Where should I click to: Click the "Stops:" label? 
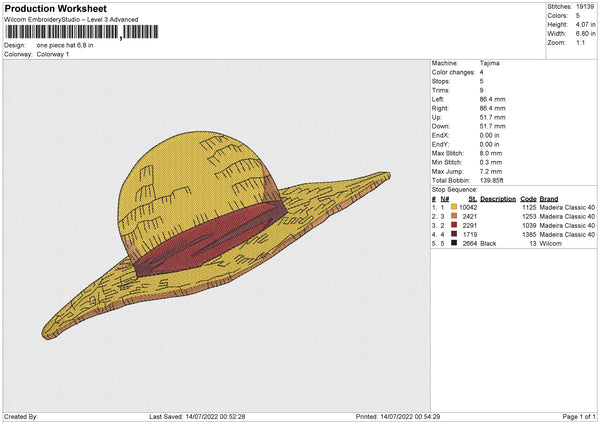(440, 81)
